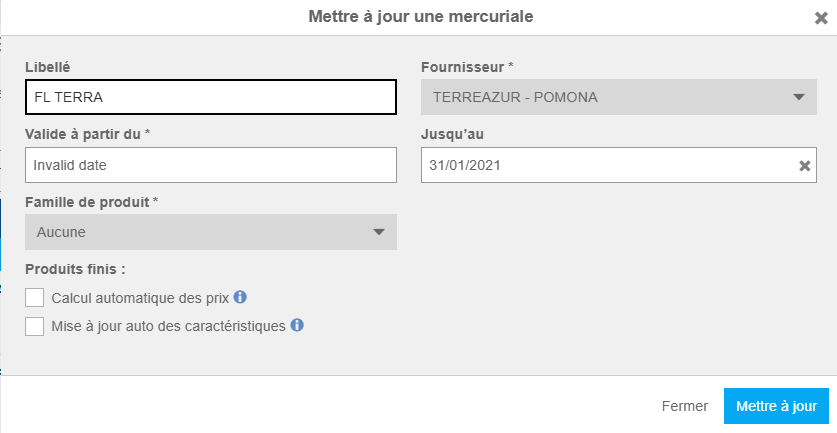Clear the Jusqu'au date with the X icon
837x433 pixels.
pyautogui.click(x=804, y=166)
